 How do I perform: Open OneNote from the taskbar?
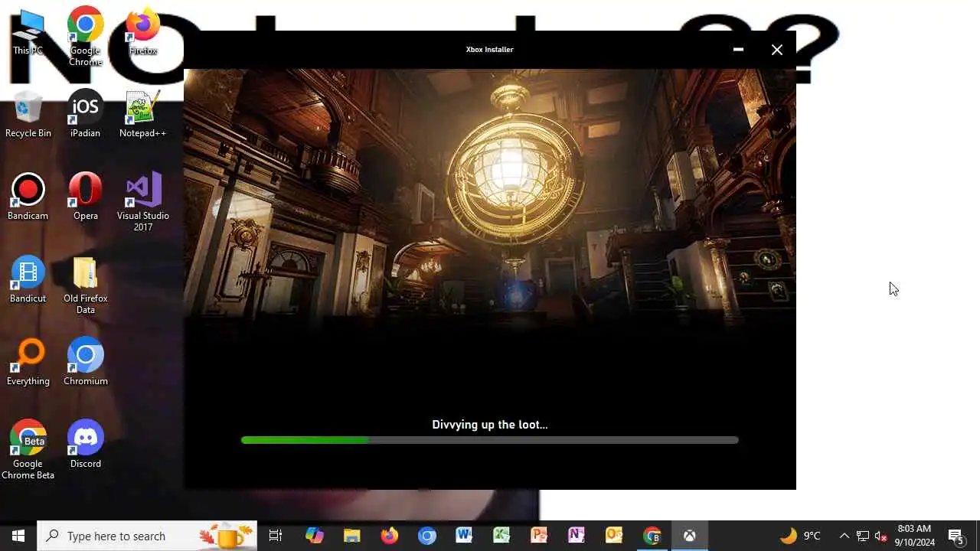[577, 536]
